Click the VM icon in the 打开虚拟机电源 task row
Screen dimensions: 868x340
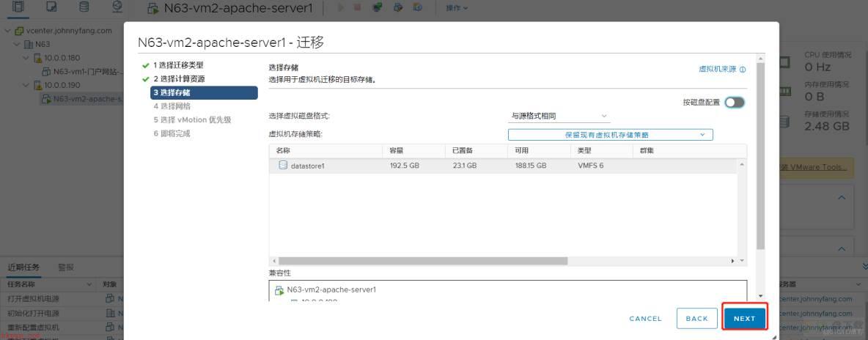[110, 298]
